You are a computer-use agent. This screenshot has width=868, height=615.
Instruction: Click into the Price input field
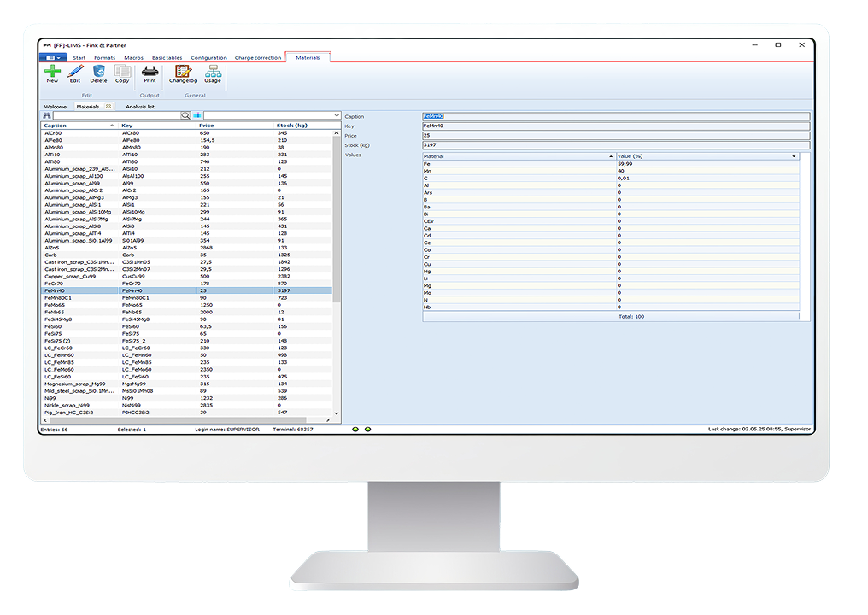[x=615, y=135]
